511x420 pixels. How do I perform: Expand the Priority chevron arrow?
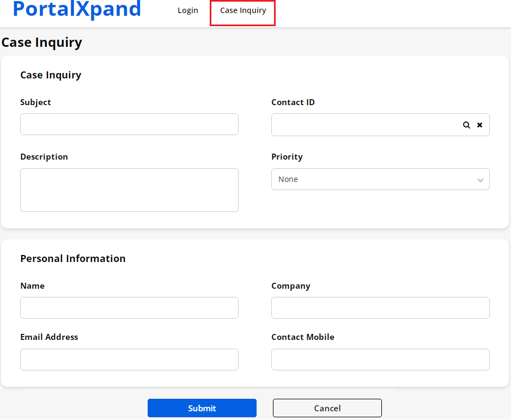point(480,180)
